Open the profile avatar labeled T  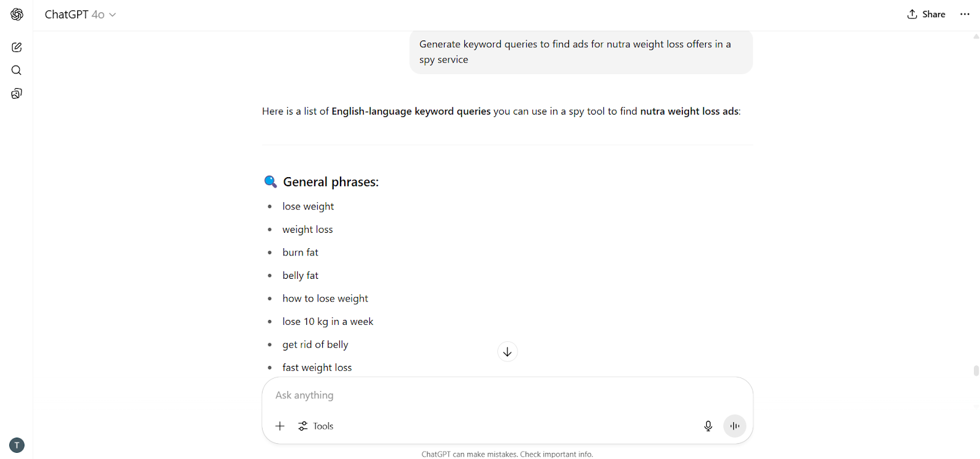pos(17,446)
